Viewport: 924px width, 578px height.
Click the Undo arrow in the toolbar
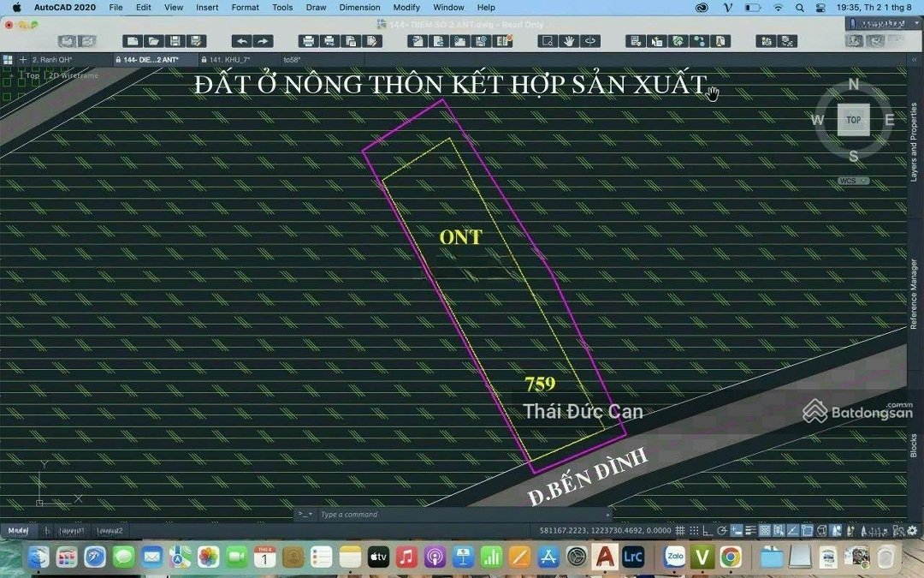point(242,41)
